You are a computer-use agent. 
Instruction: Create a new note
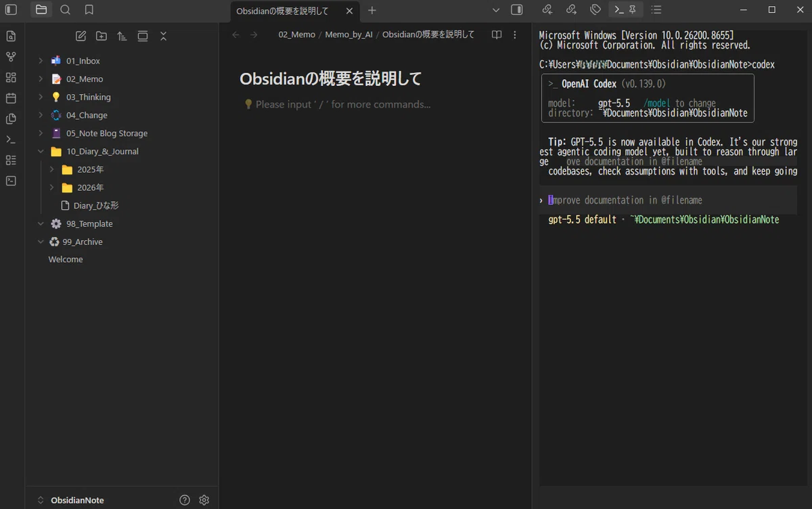pyautogui.click(x=81, y=37)
